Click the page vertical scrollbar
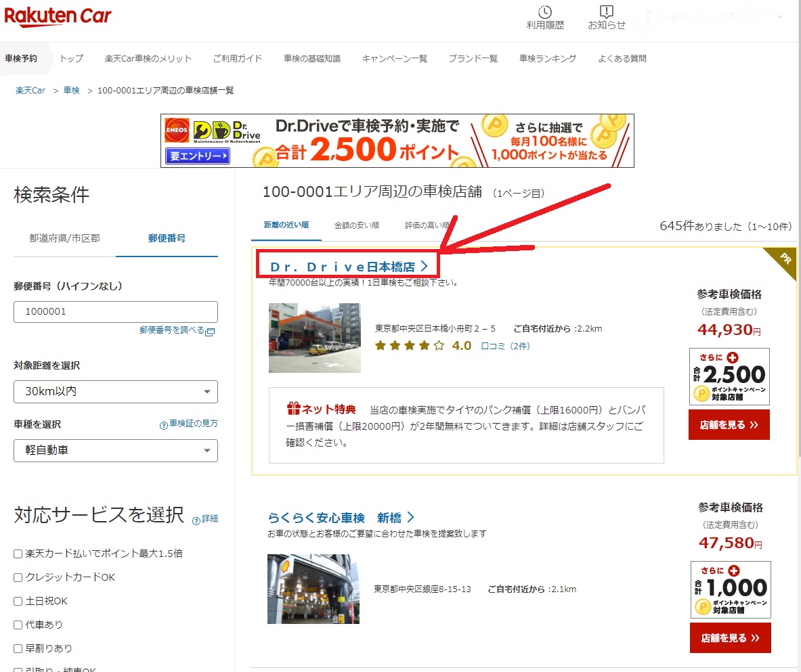This screenshot has width=801, height=672. (799, 230)
